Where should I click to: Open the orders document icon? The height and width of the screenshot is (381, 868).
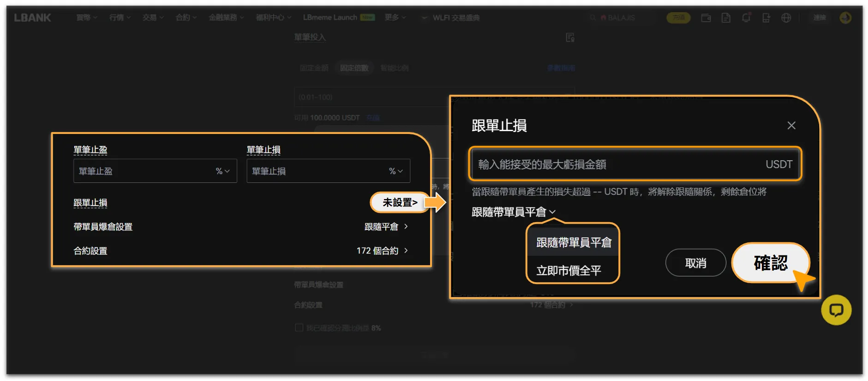726,18
